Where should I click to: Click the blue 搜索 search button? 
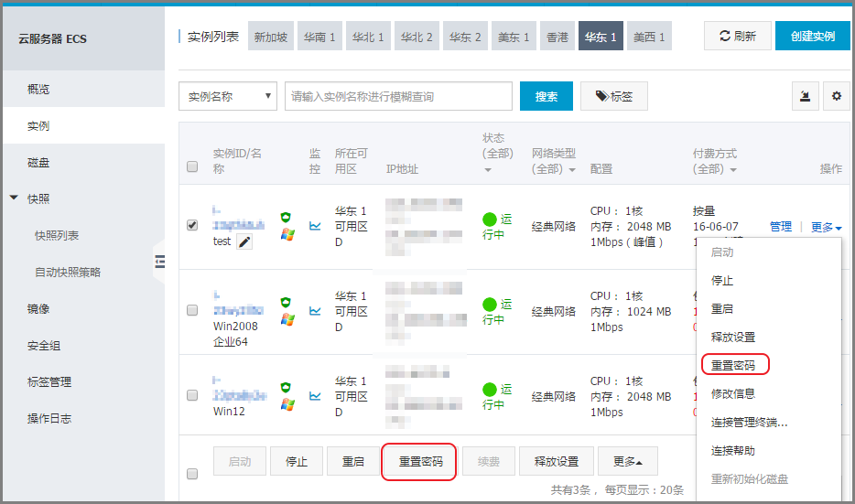point(546,96)
